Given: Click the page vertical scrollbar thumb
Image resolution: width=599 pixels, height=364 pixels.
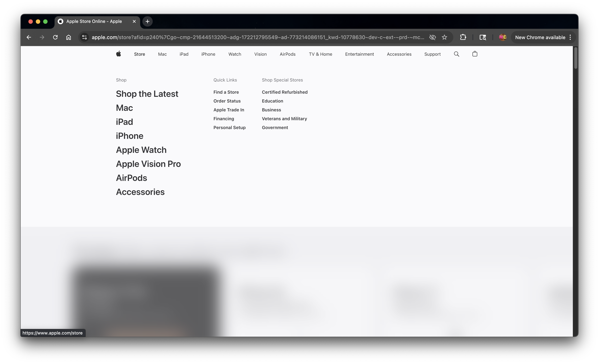Looking at the screenshot, I should click(x=575, y=58).
